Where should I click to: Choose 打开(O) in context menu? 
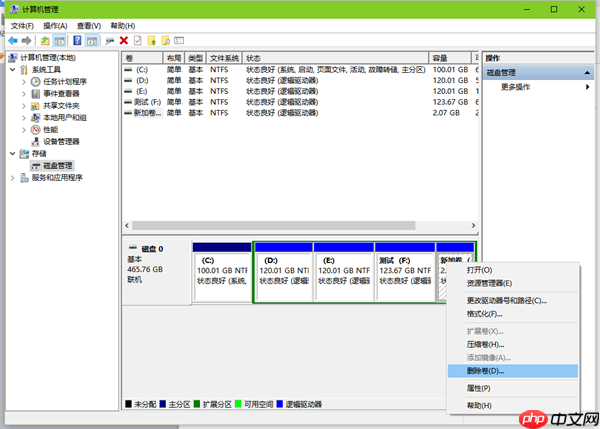[x=513, y=270]
